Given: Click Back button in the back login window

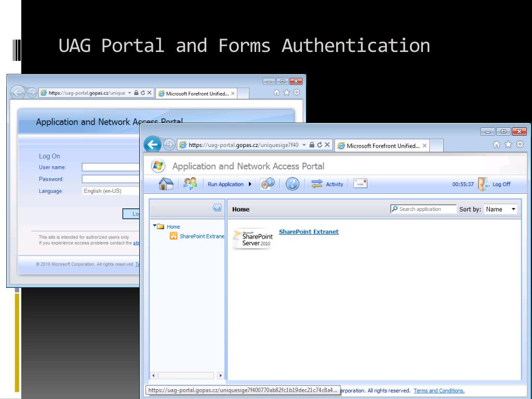Looking at the screenshot, I should tap(18, 92).
